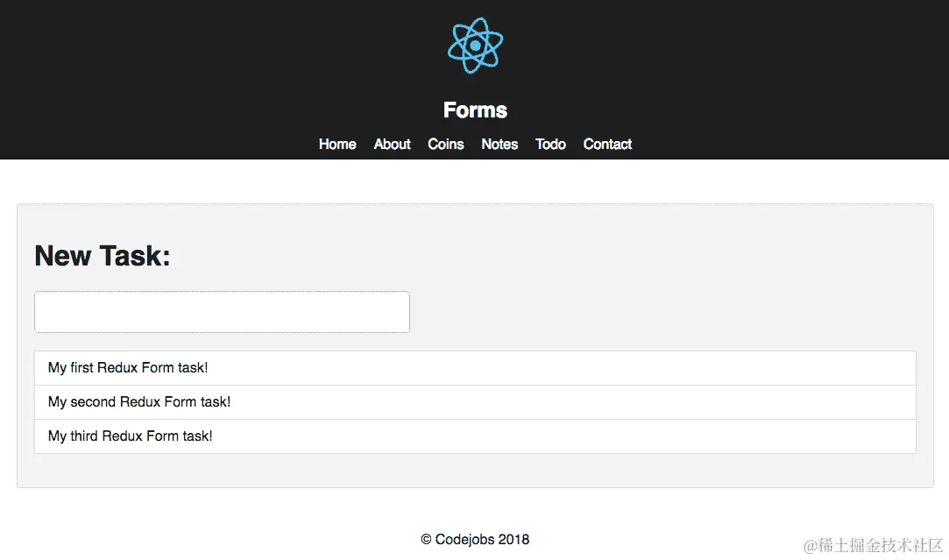Click empty gray panel right of the input field
949x560 pixels.
657,312
